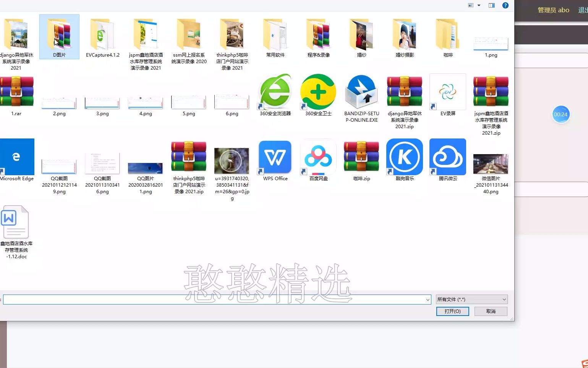Select the EV录屏 shortcut
Viewport: 588px width, 368px height.
448,96
